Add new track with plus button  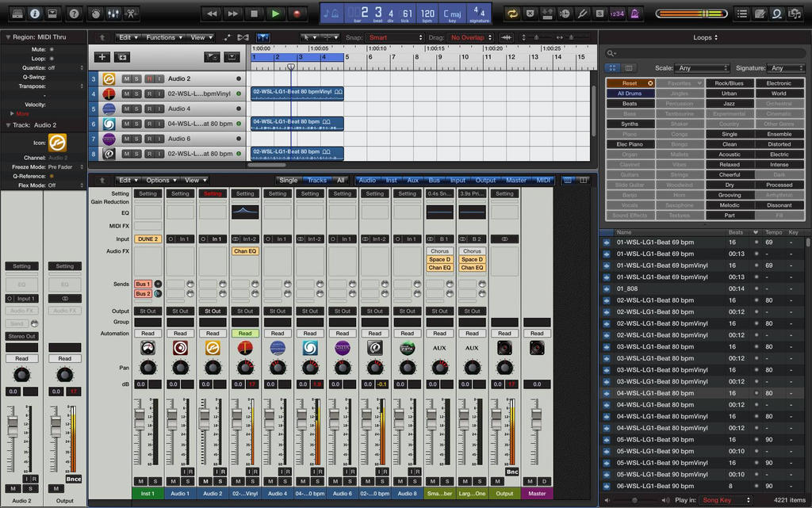click(x=102, y=57)
